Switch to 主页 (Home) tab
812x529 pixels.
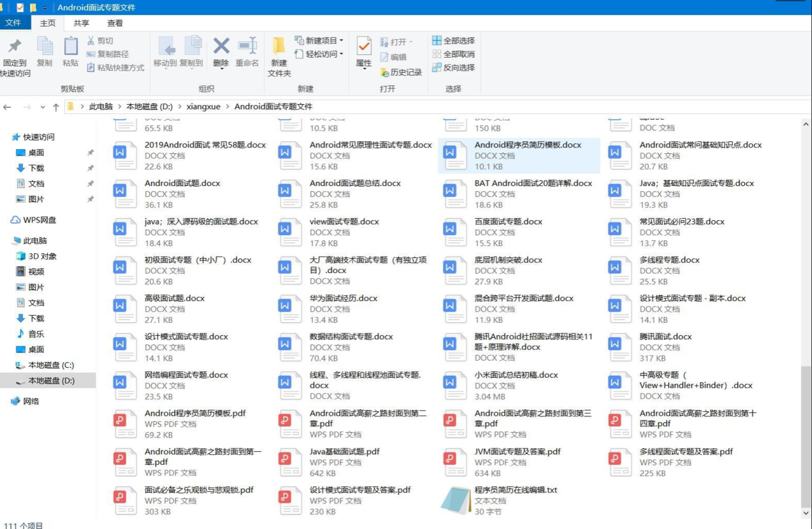pos(48,23)
